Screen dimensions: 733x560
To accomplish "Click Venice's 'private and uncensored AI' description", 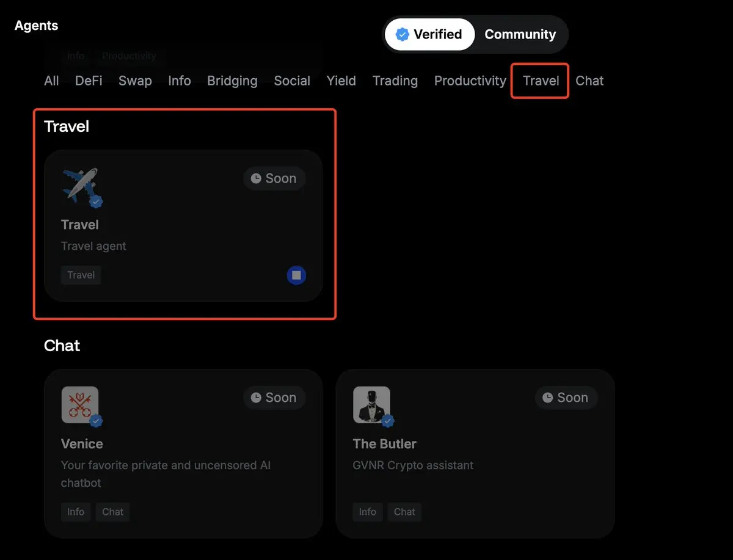I will [x=166, y=474].
